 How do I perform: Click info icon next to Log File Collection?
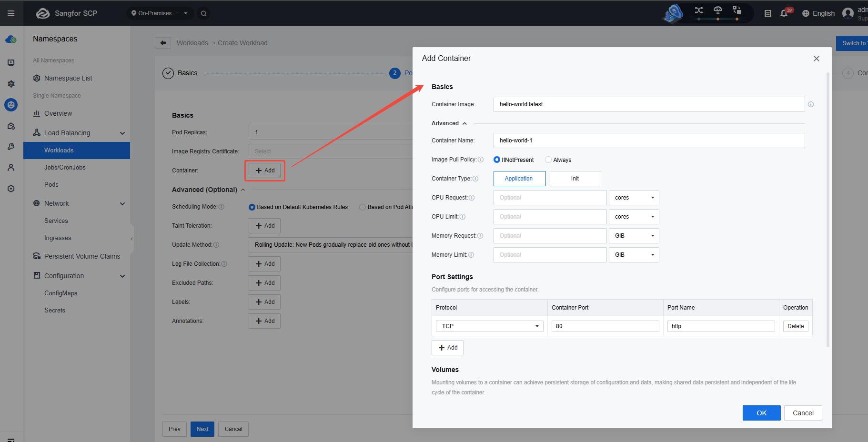224,264
